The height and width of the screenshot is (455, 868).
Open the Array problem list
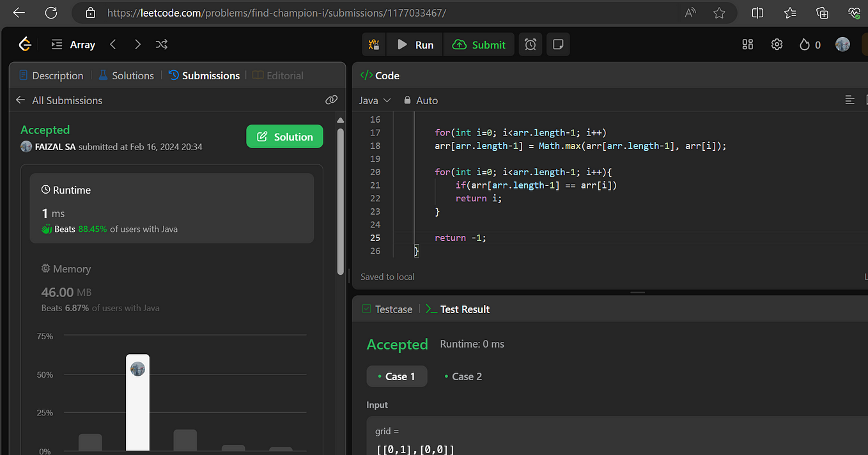[x=74, y=45]
